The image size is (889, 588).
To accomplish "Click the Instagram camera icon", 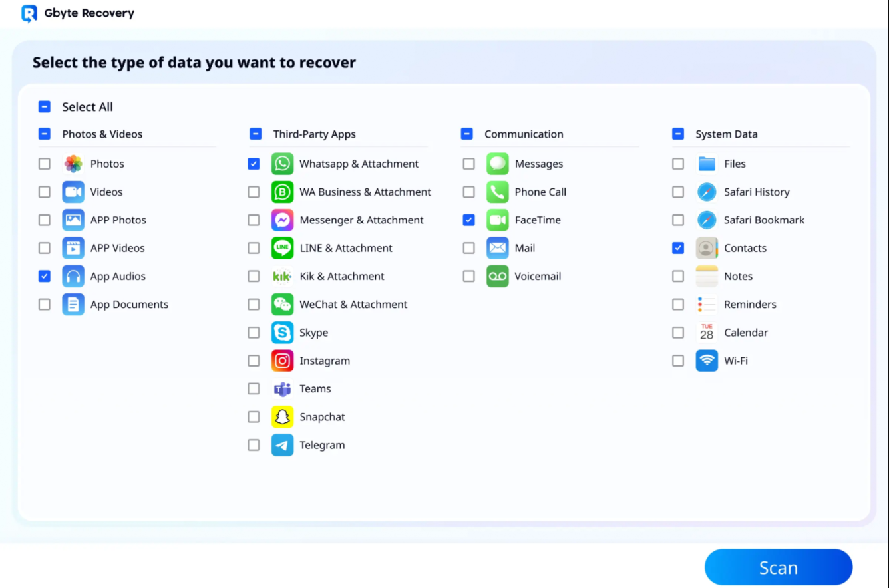I will click(282, 361).
